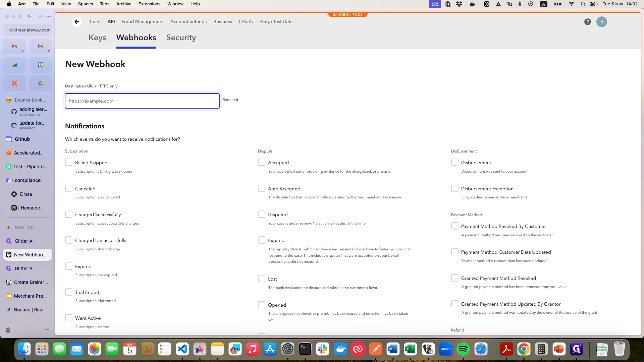Viewport: 644px width, 362px height.
Task: Launch Finder from the Dock
Action: [24, 349]
